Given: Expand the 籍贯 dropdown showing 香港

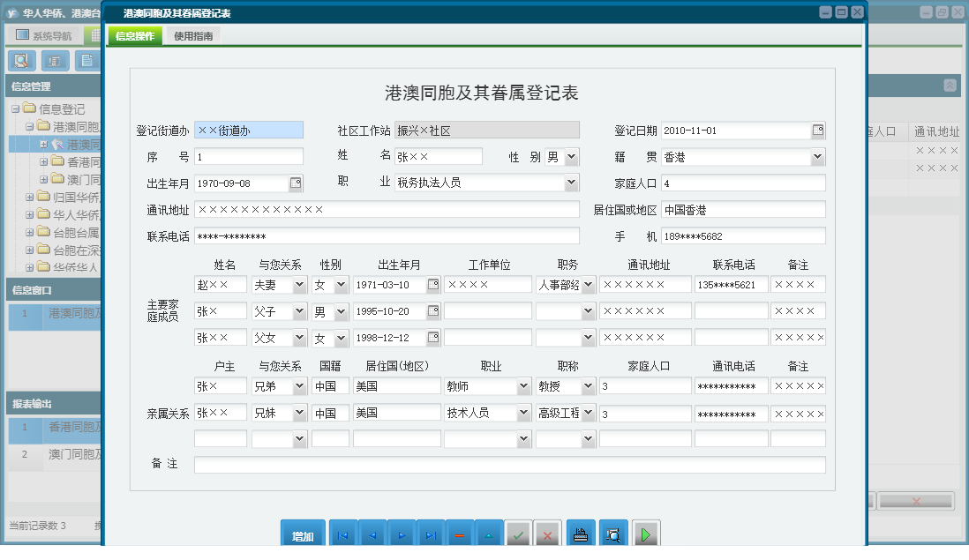Looking at the screenshot, I should [818, 157].
